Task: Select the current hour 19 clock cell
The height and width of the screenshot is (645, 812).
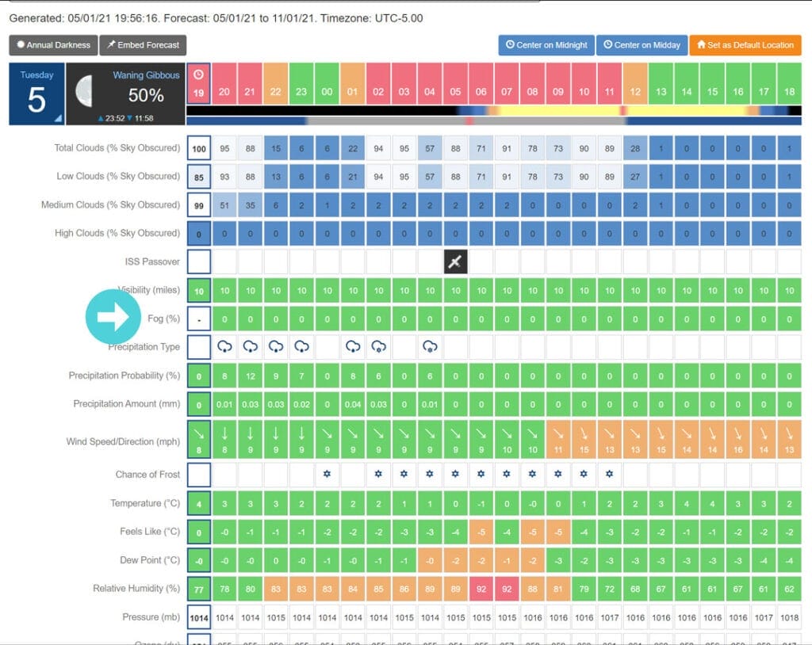Action: pos(198,83)
